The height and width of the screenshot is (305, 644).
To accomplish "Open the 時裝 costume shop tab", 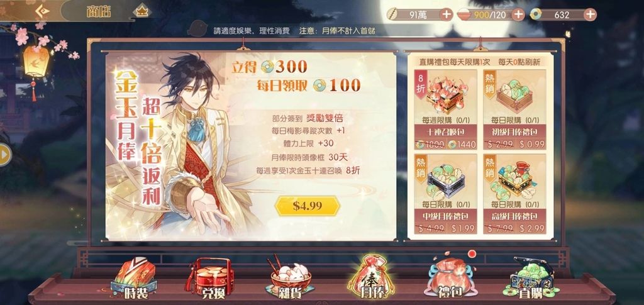I will (x=135, y=277).
